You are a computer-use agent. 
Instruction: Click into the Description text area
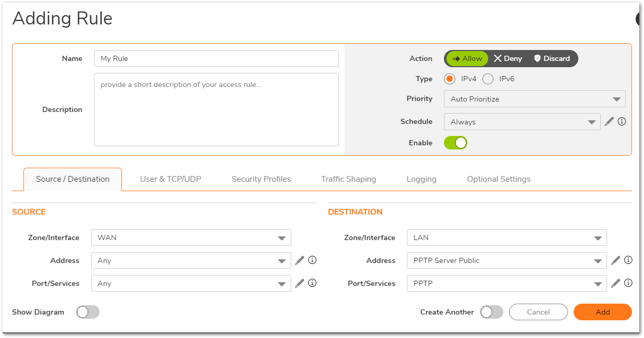216,109
